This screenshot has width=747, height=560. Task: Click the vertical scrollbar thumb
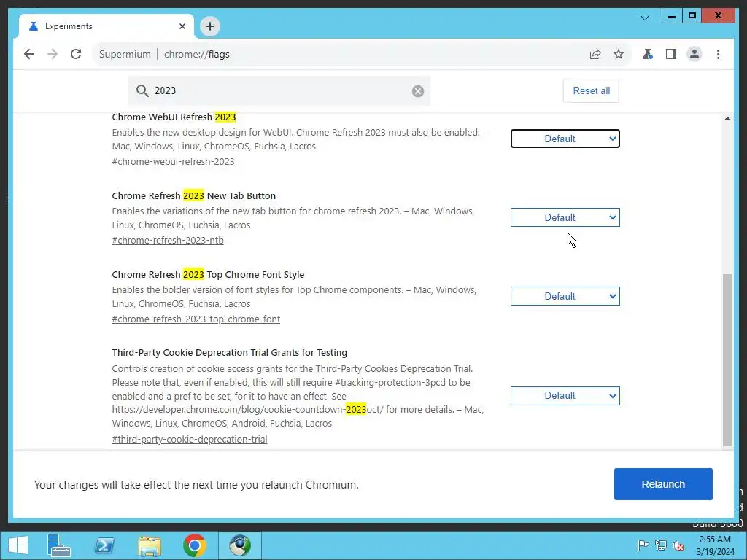(x=727, y=360)
